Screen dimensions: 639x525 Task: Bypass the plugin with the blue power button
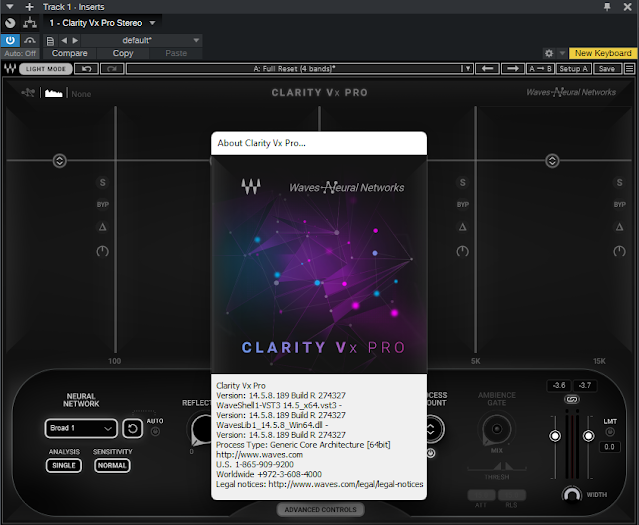point(10,40)
